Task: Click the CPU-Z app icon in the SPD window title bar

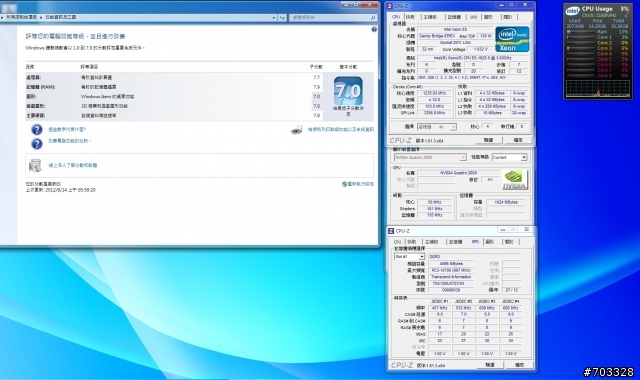Action: tap(391, 231)
